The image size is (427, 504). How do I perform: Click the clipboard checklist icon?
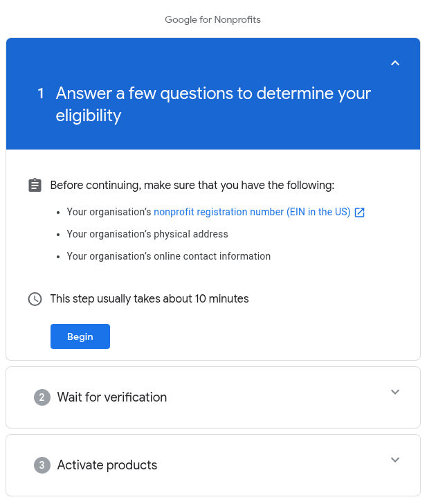(x=35, y=185)
